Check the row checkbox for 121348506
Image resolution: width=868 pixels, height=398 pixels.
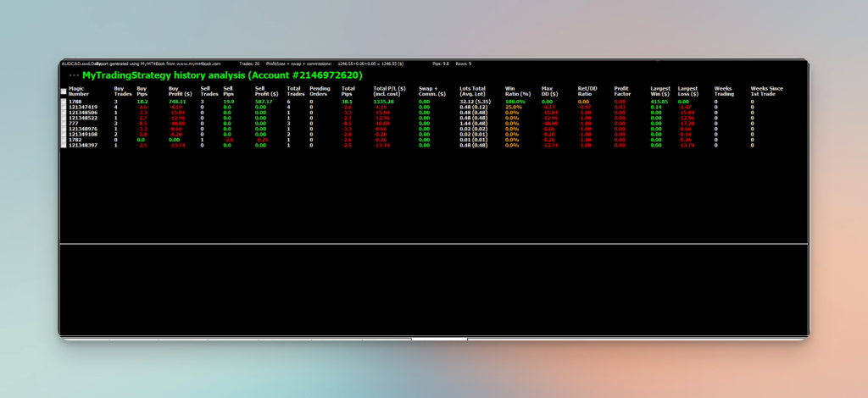pos(64,113)
